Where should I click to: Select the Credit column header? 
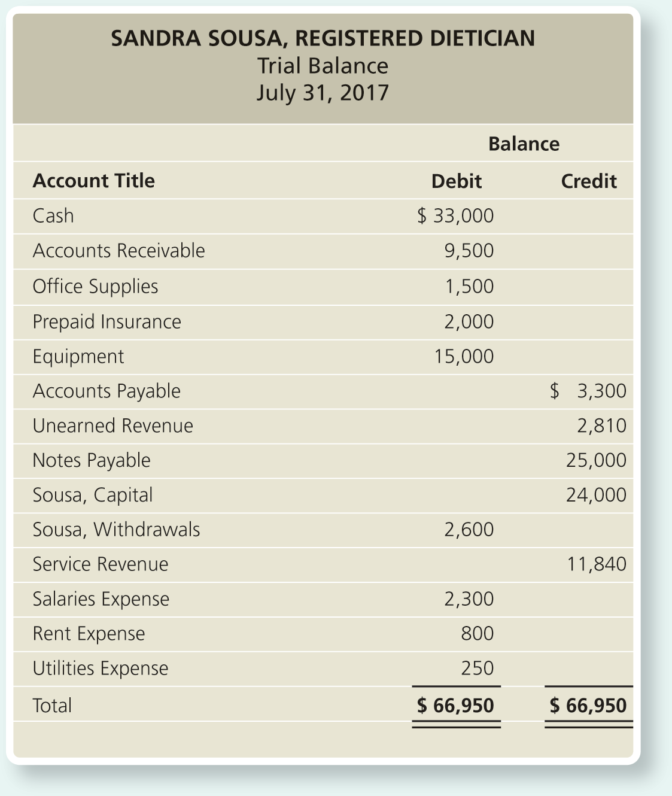[589, 181]
